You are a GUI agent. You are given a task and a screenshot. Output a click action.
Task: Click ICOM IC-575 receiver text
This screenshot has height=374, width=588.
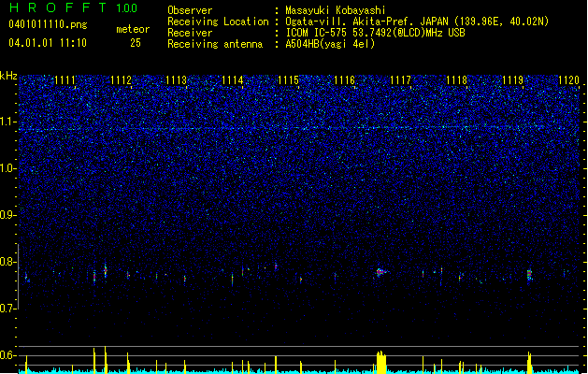coord(375,33)
